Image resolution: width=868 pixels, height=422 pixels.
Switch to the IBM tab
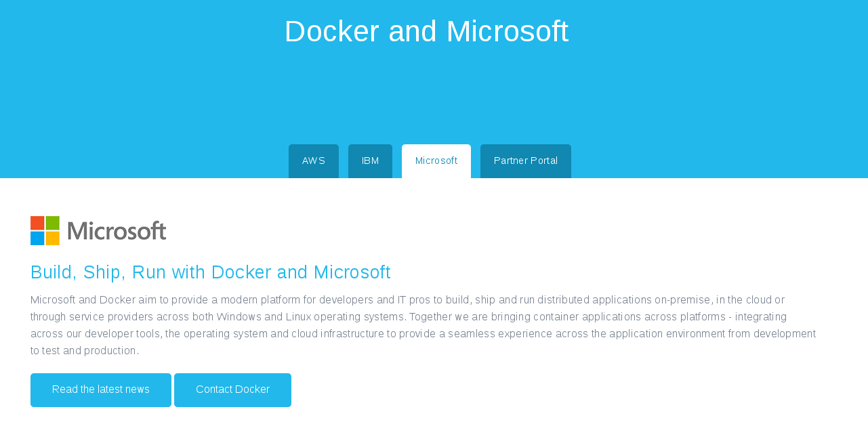[x=370, y=161]
